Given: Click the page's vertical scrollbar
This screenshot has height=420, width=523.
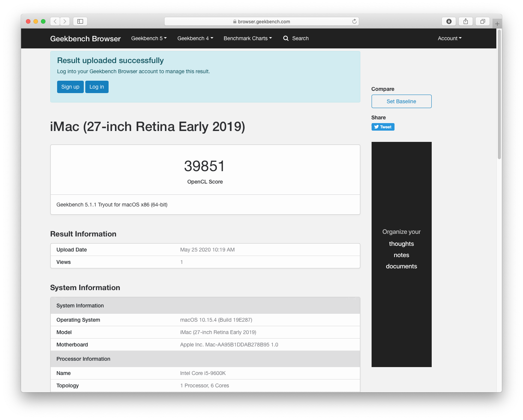Looking at the screenshot, I should [x=499, y=94].
